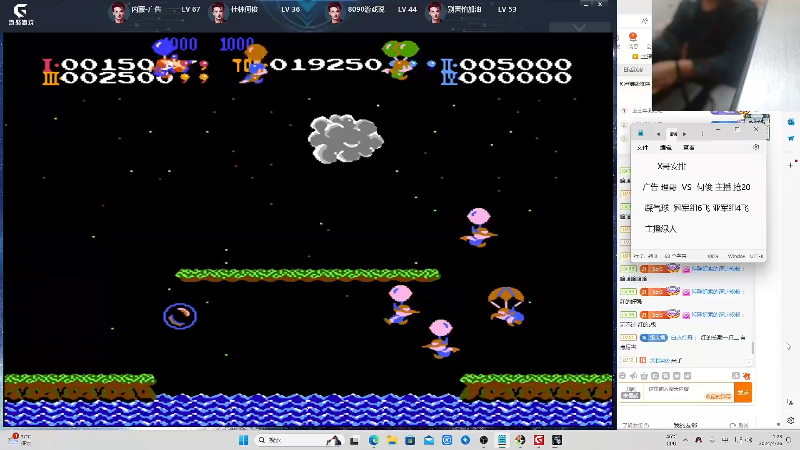Image resolution: width=800 pixels, height=450 pixels.
Task: Click the plus icon in right sidebar
Action: (790, 165)
